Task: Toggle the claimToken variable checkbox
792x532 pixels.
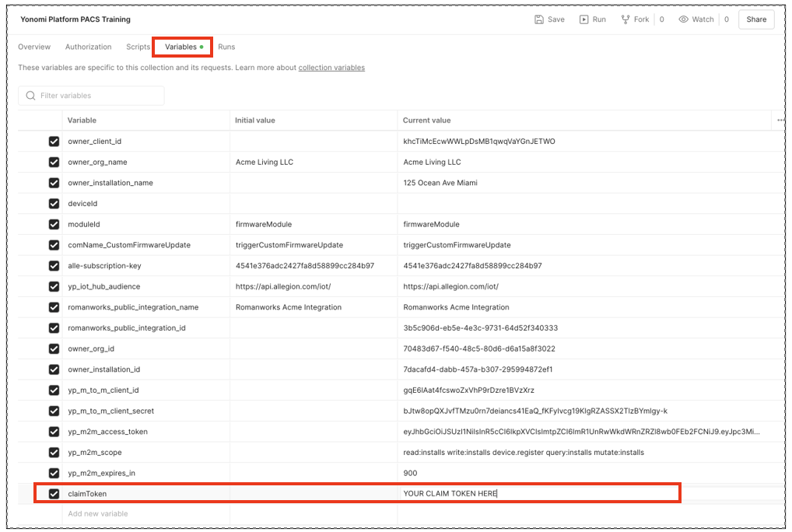Action: click(x=54, y=493)
